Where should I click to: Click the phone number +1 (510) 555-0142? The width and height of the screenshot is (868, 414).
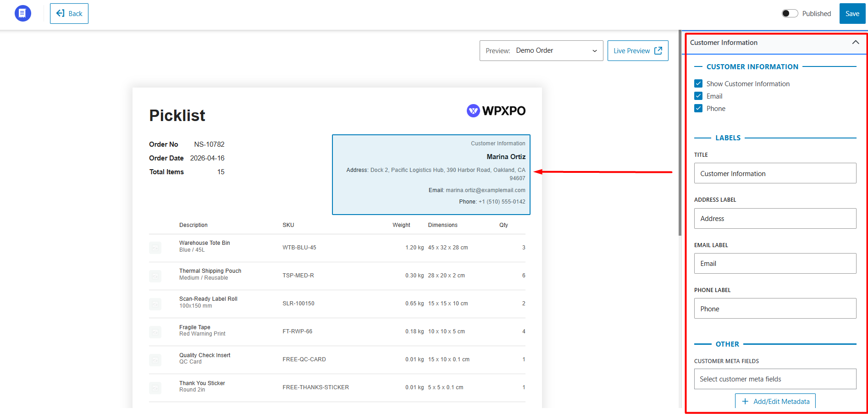[x=502, y=202]
